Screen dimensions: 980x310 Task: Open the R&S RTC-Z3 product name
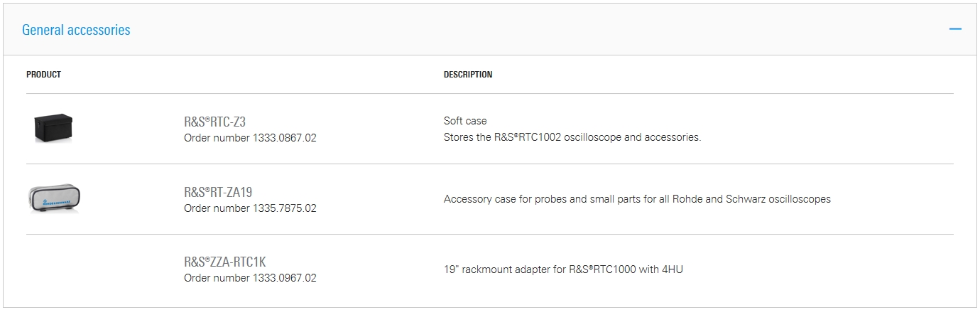click(x=214, y=122)
